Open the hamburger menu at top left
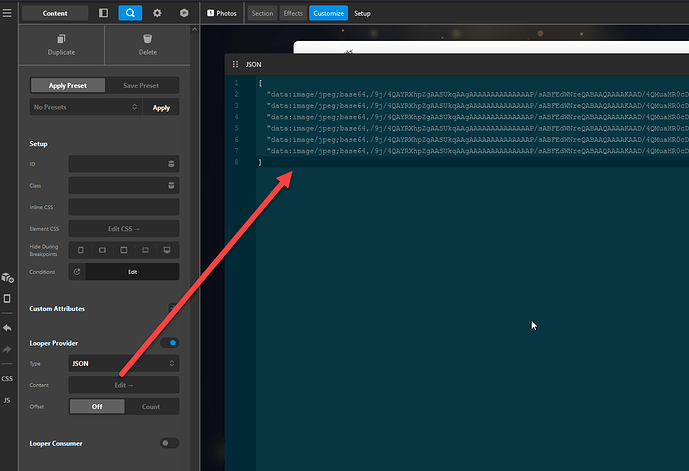Image resolution: width=689 pixels, height=471 pixels. click(7, 13)
